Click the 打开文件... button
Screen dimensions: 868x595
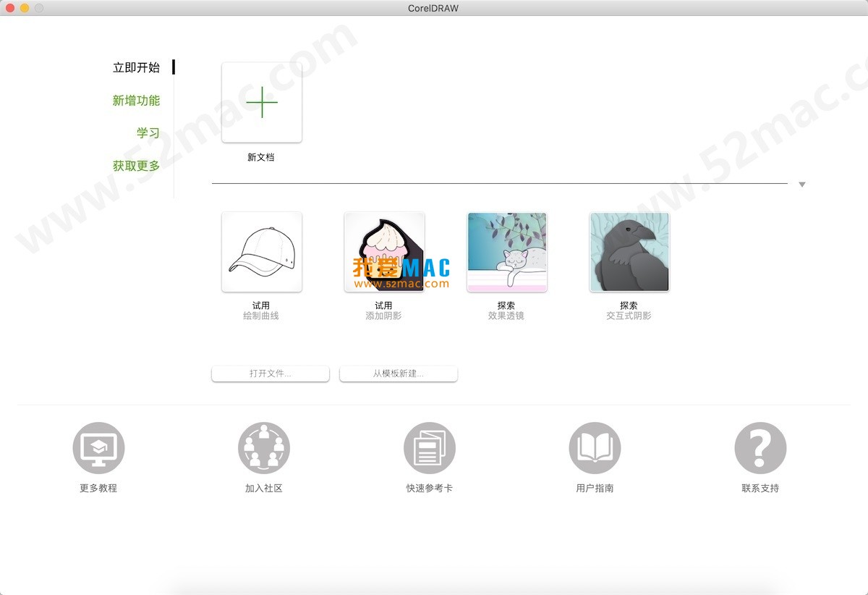coord(271,374)
